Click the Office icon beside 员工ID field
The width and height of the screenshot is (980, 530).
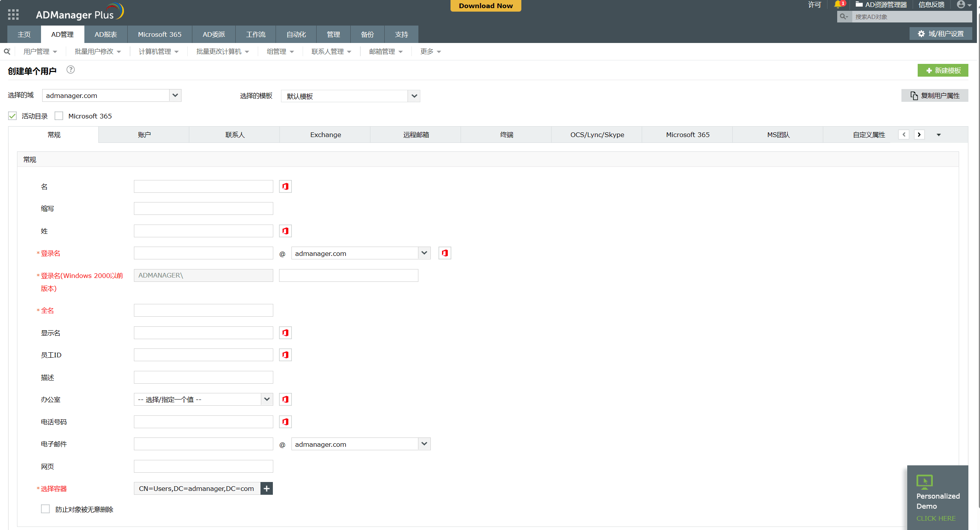pyautogui.click(x=285, y=355)
